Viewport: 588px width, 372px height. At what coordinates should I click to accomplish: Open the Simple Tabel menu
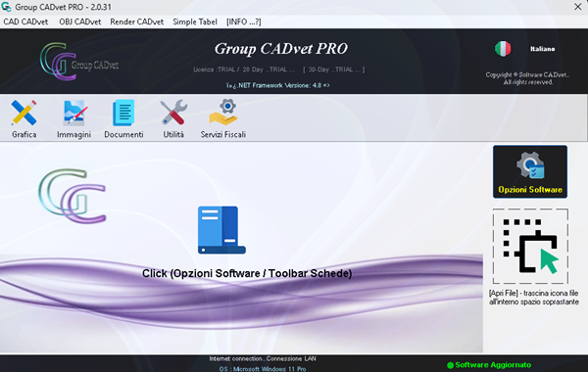[x=195, y=22]
